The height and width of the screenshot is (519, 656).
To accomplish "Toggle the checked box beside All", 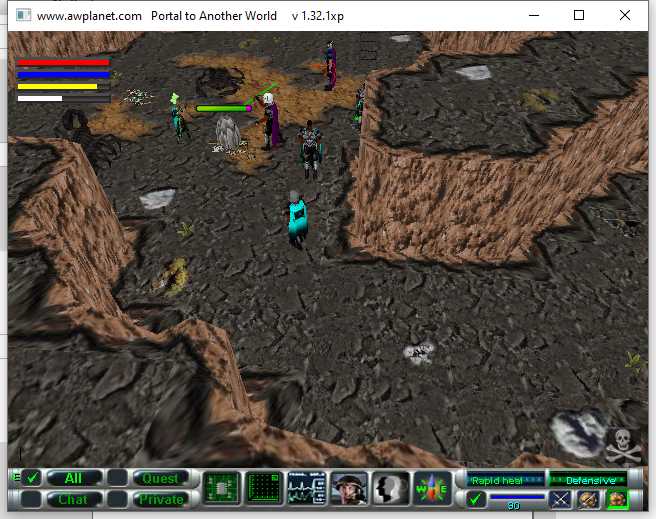I will (33, 478).
